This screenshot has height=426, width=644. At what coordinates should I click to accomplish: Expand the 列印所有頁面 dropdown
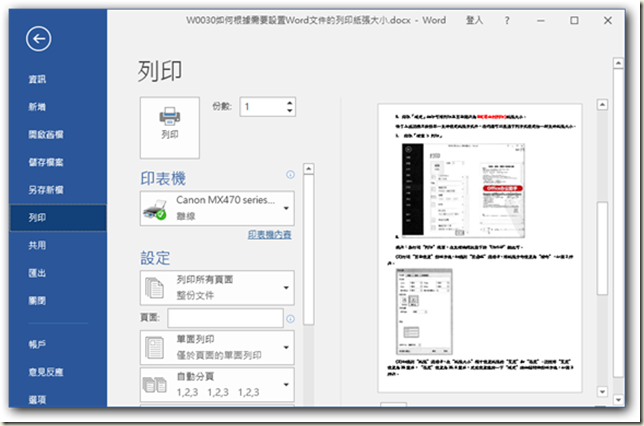tap(217, 288)
